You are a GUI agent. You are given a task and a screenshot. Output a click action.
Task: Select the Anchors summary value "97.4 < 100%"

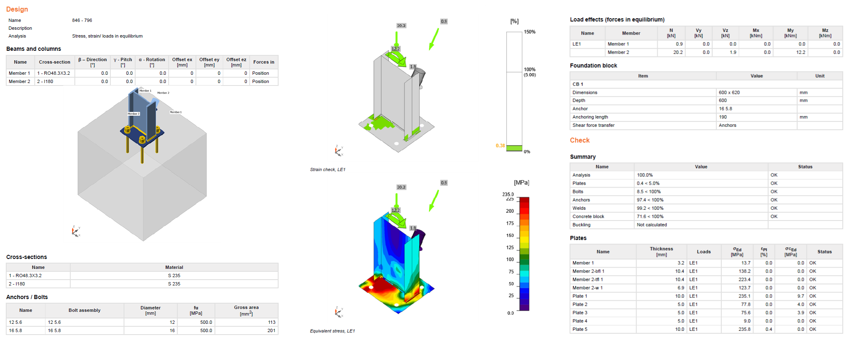(x=650, y=200)
